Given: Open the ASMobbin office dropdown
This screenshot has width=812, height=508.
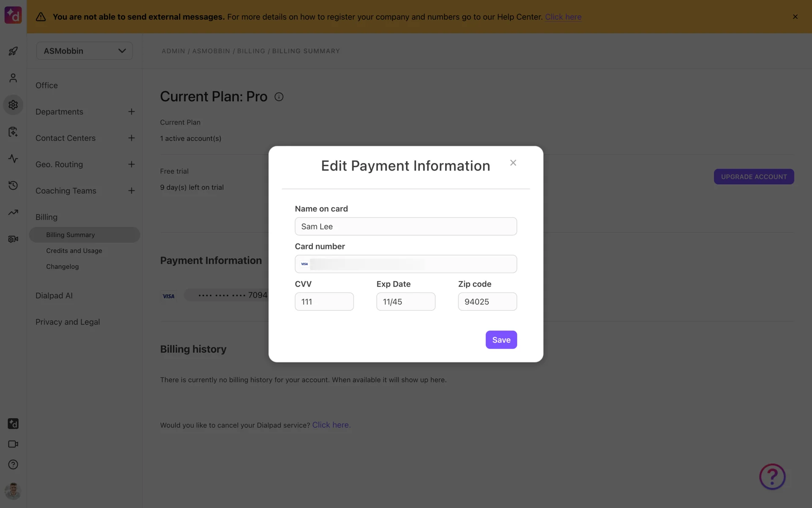Looking at the screenshot, I should tap(85, 51).
